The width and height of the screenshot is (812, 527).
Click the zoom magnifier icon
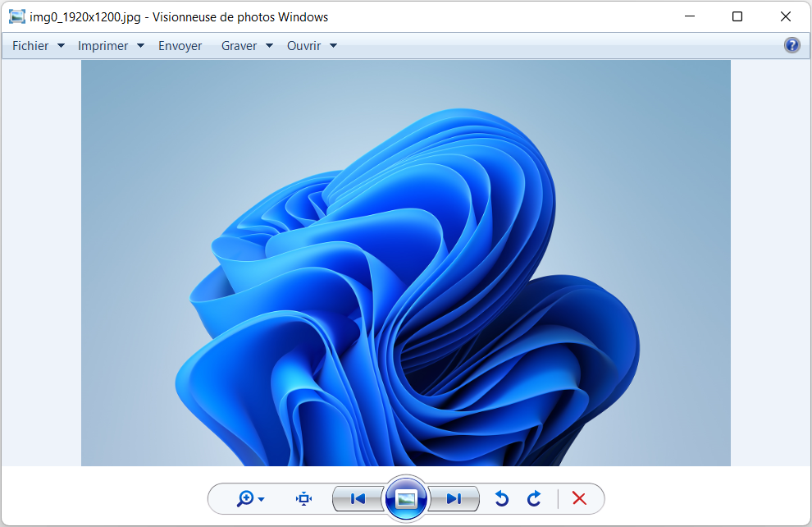[245, 498]
